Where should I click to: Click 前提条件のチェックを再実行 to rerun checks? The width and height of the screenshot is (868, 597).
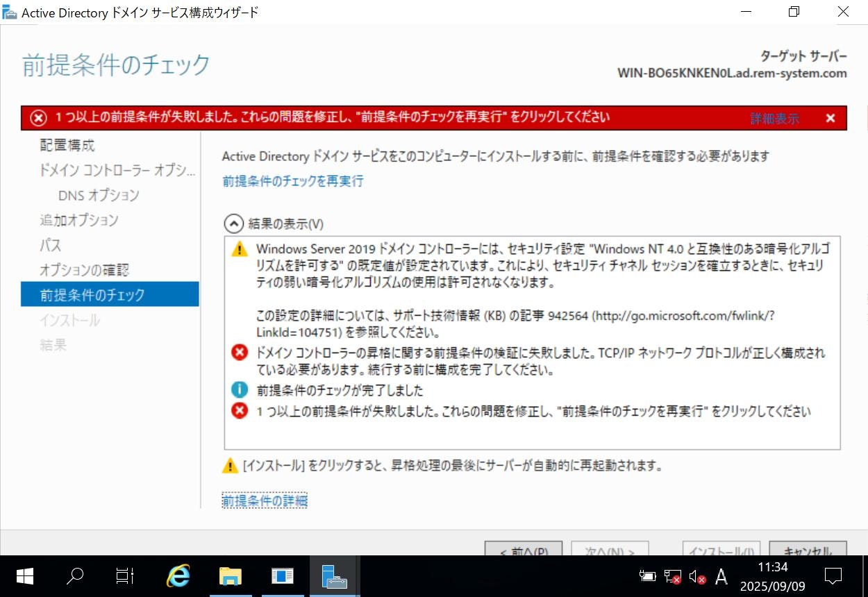292,181
